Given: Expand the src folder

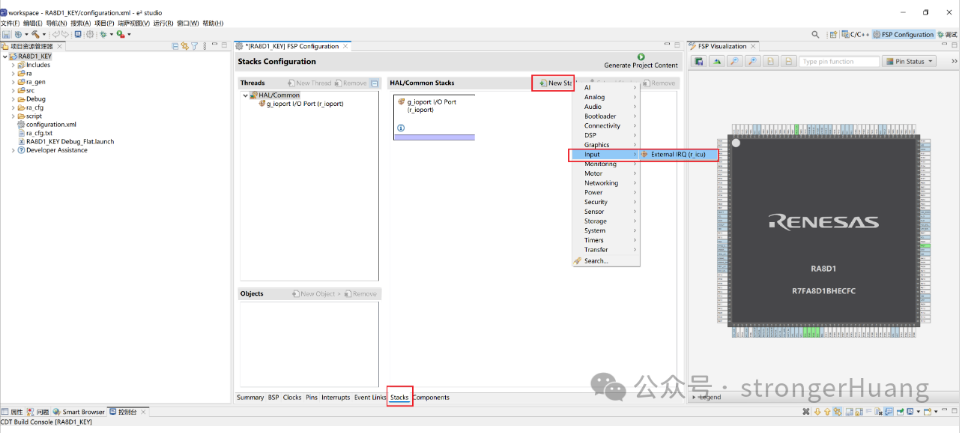Looking at the screenshot, I should click(13, 90).
